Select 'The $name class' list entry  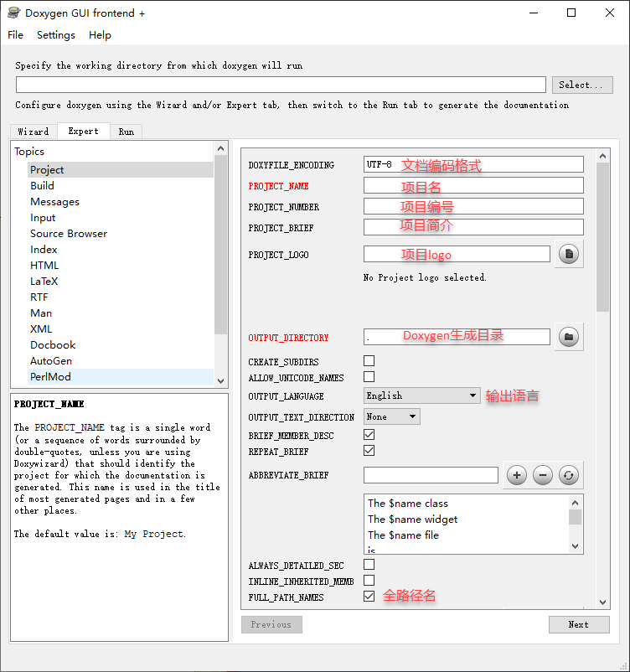(467, 503)
